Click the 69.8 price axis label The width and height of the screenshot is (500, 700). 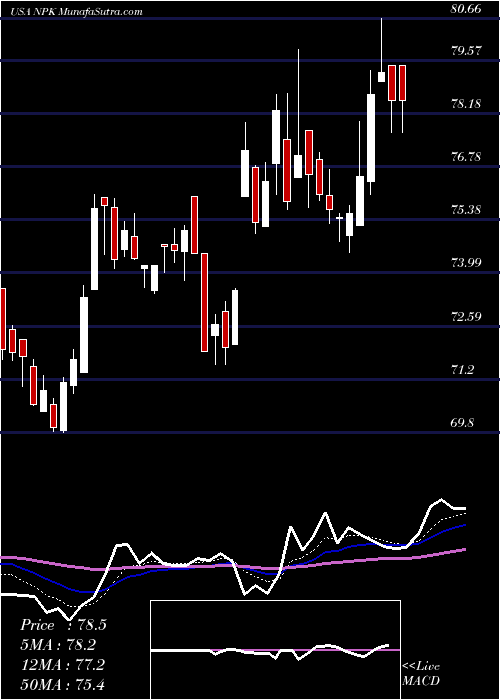[x=463, y=423]
